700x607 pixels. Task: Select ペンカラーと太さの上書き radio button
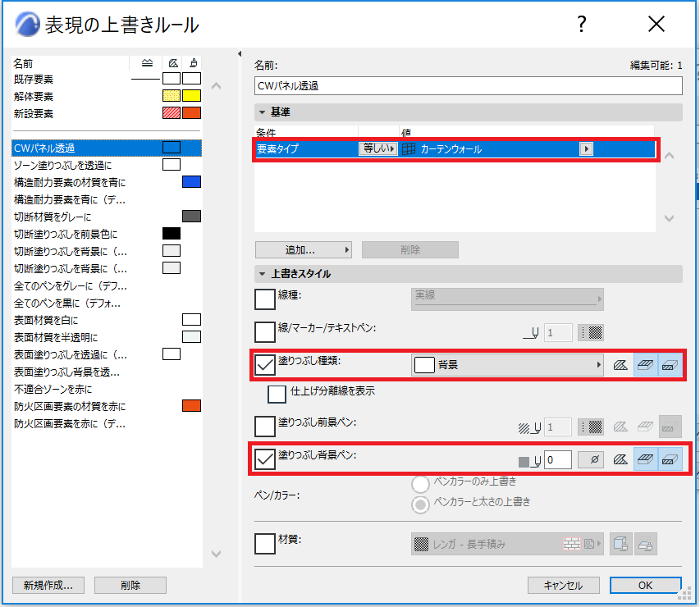click(x=420, y=504)
